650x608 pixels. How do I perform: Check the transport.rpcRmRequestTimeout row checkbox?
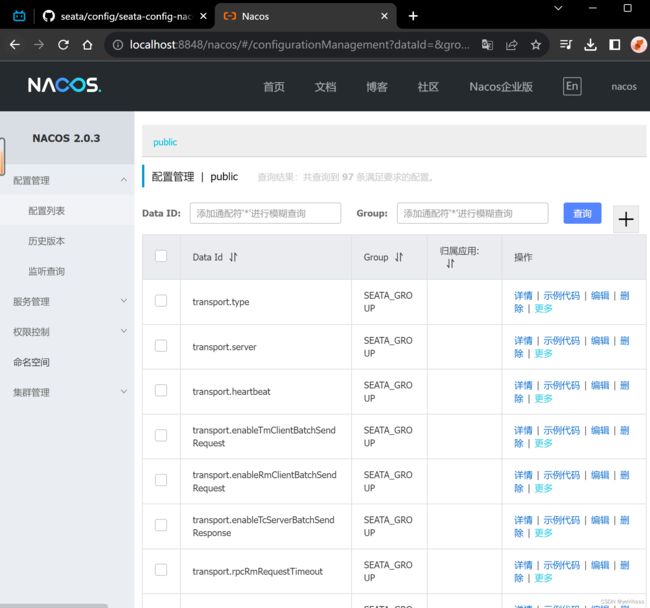pyautogui.click(x=161, y=570)
